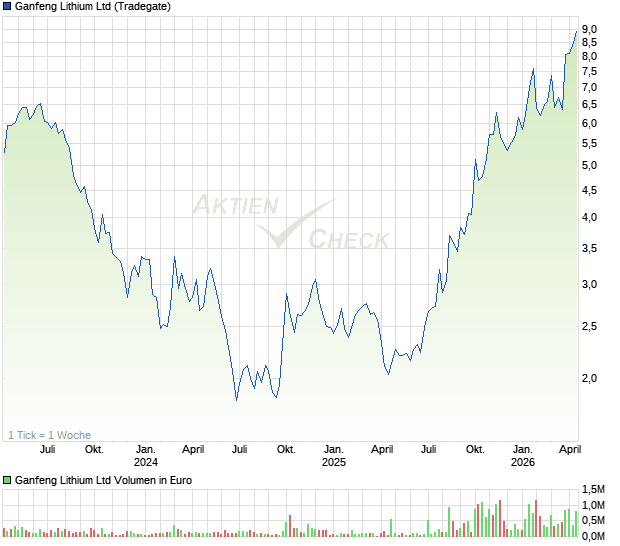
Task: Click the first Juli label on x-axis
Action: click(47, 449)
